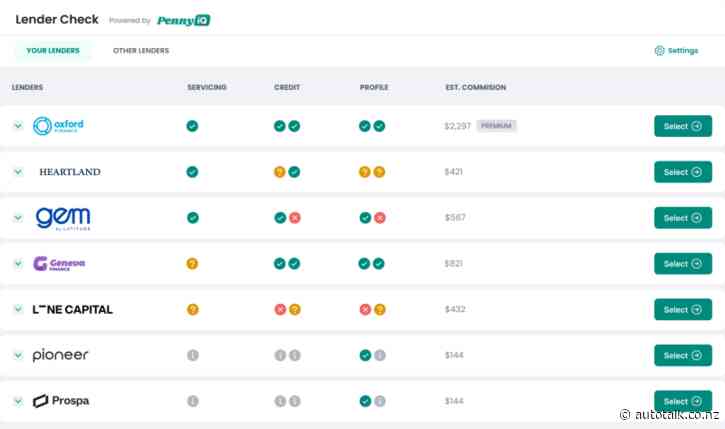725x429 pixels.
Task: Click the Prospa lender name
Action: tap(61, 401)
